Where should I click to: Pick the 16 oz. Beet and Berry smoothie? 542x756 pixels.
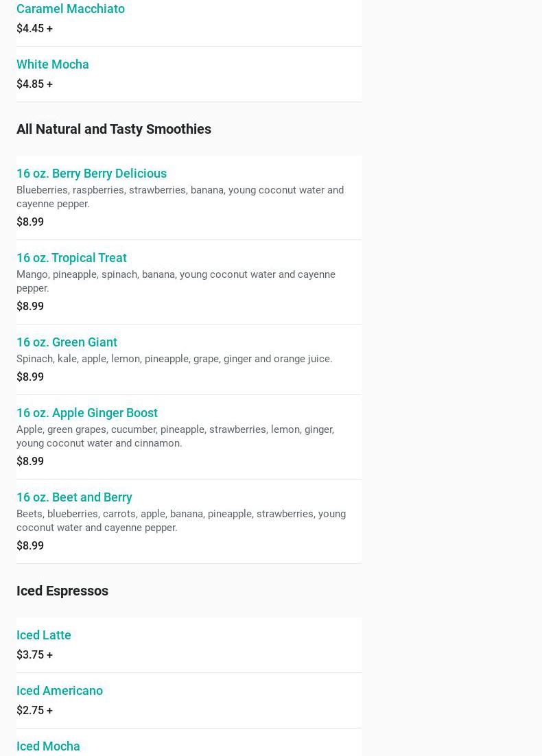tap(74, 497)
